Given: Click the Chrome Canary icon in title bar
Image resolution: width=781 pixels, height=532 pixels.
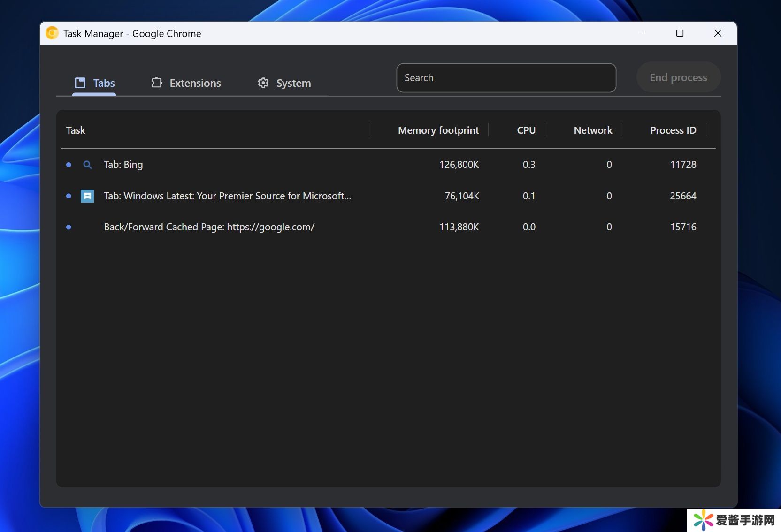Looking at the screenshot, I should pos(52,33).
